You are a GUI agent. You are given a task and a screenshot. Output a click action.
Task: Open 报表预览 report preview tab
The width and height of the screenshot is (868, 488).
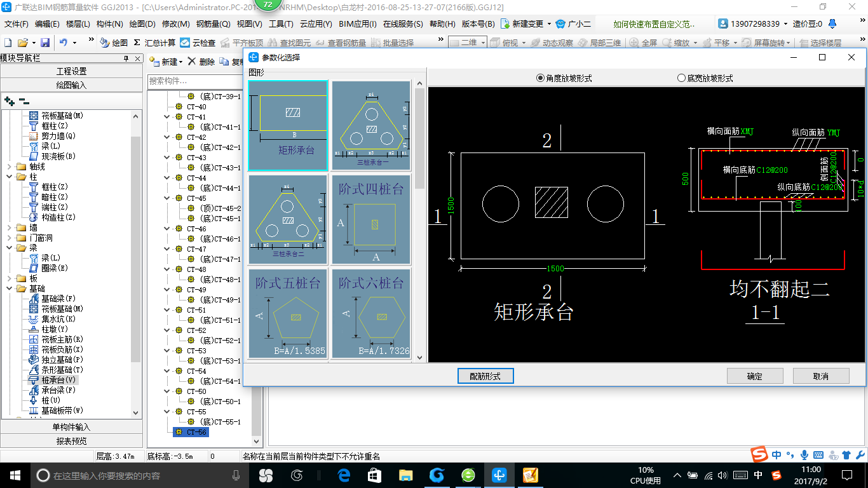[71, 440]
